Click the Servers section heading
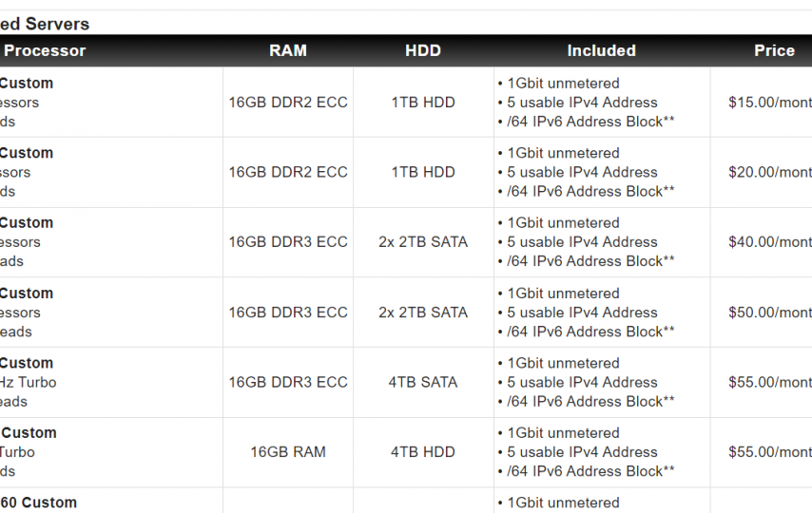The width and height of the screenshot is (812, 513). click(x=45, y=24)
